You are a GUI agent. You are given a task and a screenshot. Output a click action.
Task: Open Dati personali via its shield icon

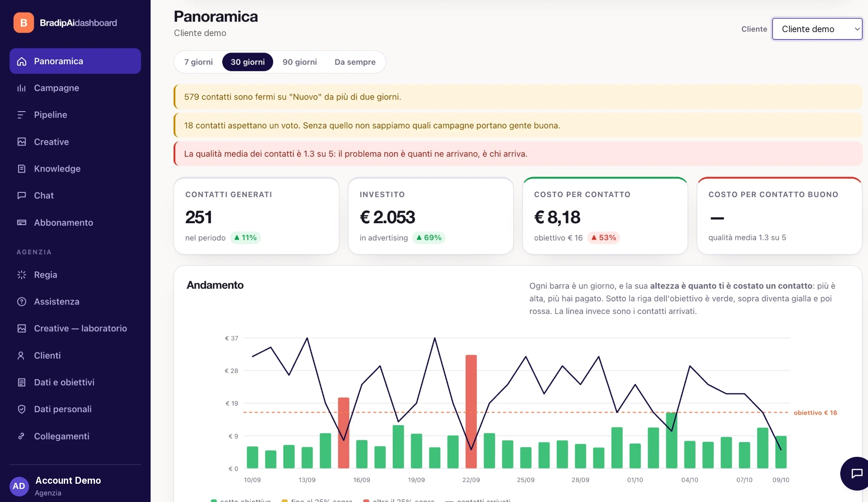22,409
